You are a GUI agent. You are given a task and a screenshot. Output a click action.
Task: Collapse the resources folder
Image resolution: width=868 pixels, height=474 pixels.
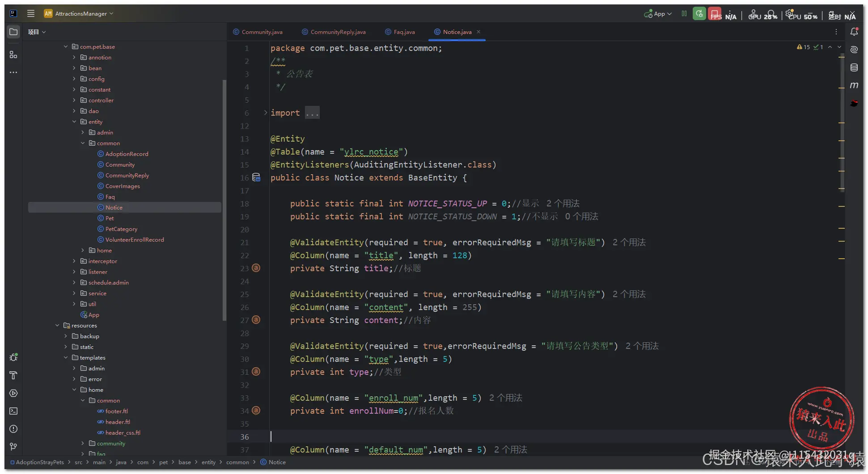pos(57,325)
